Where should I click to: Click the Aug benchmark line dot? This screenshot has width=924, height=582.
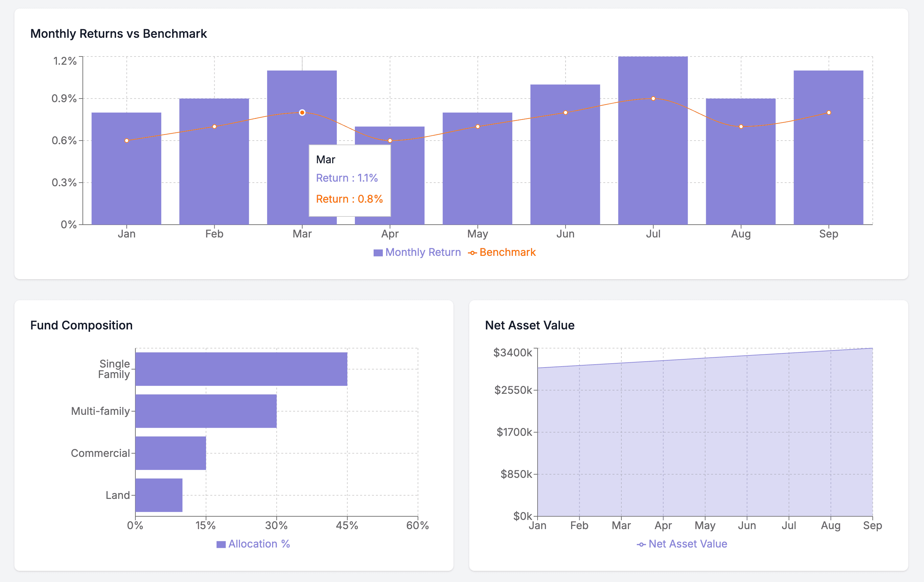tap(741, 126)
